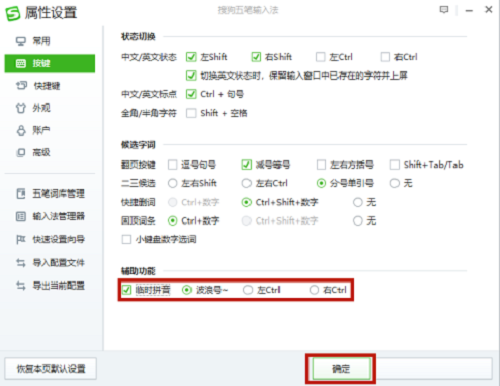The image size is (500, 386).
Task: Close the 属性设置 window
Action: tap(489, 10)
